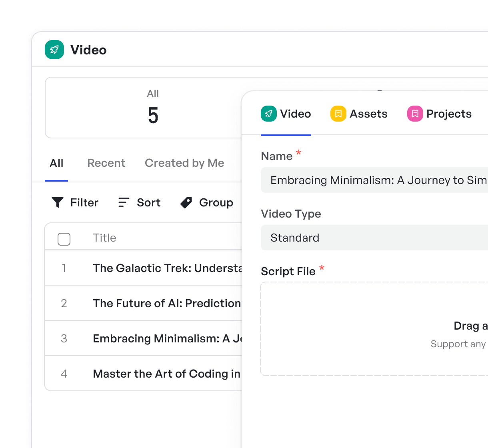
Task: Click the tag Group icon
Action: tap(186, 203)
